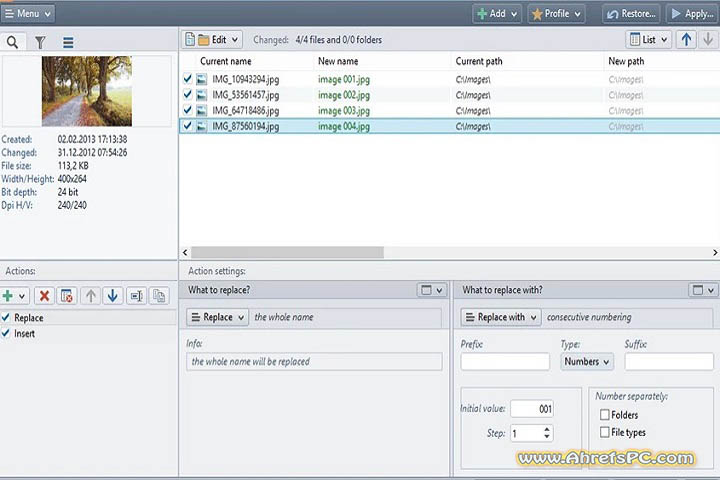Toggle the Replace action checkbox

pyautogui.click(x=6, y=317)
